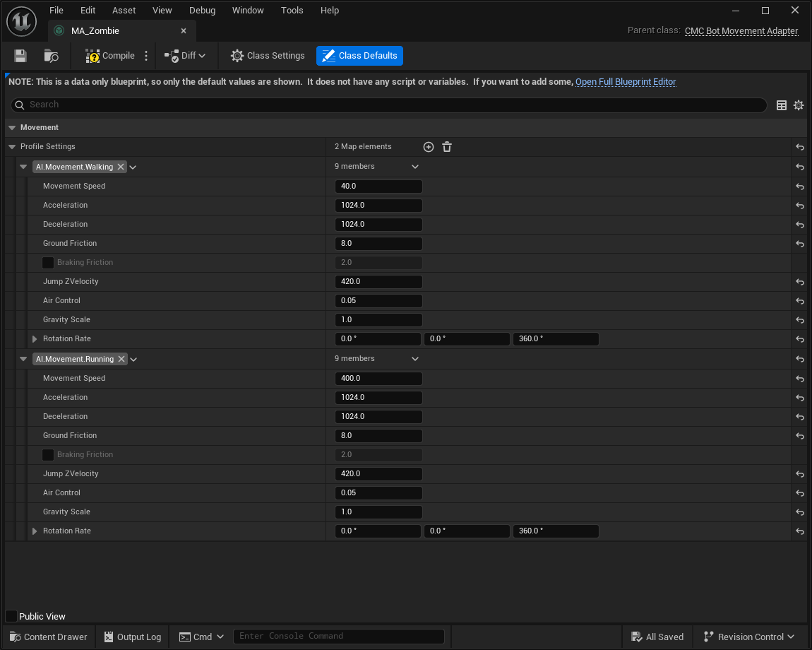Open the Class Settings panel

[268, 56]
